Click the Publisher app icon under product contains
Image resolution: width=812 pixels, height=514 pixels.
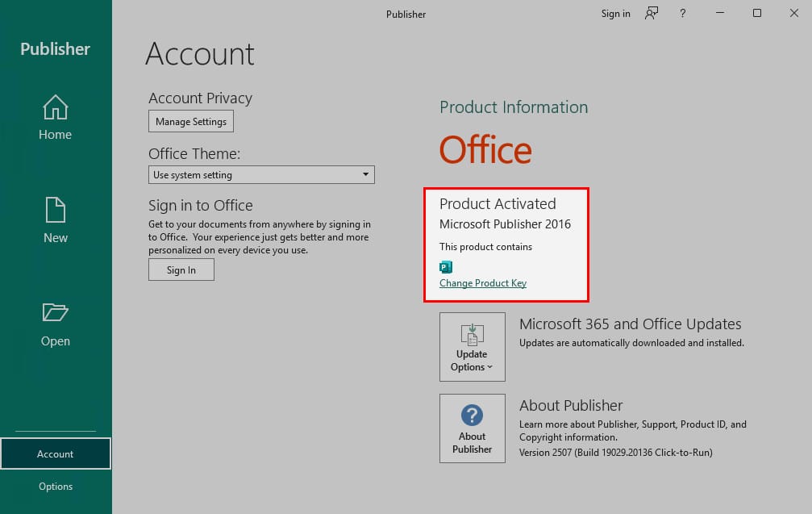pyautogui.click(x=445, y=267)
